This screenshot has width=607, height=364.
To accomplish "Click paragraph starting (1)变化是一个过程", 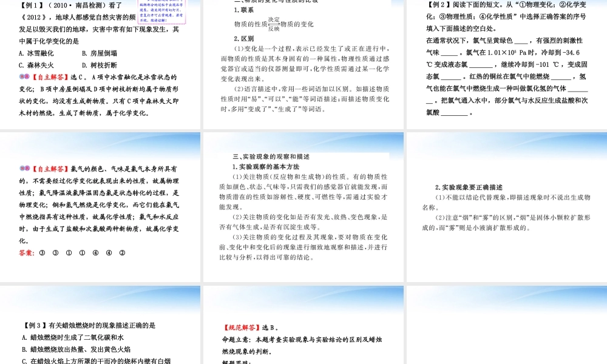I will click(305, 64).
